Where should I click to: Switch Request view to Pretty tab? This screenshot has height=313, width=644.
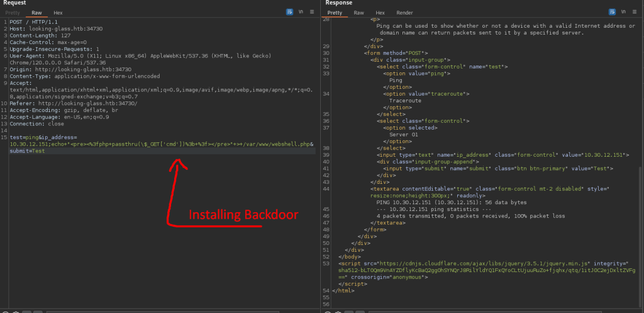13,13
